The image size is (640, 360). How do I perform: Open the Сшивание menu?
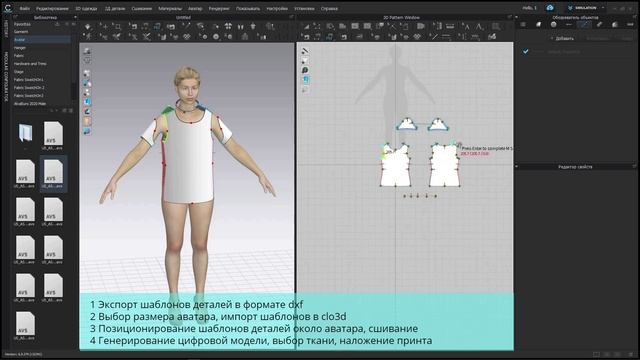click(x=142, y=8)
